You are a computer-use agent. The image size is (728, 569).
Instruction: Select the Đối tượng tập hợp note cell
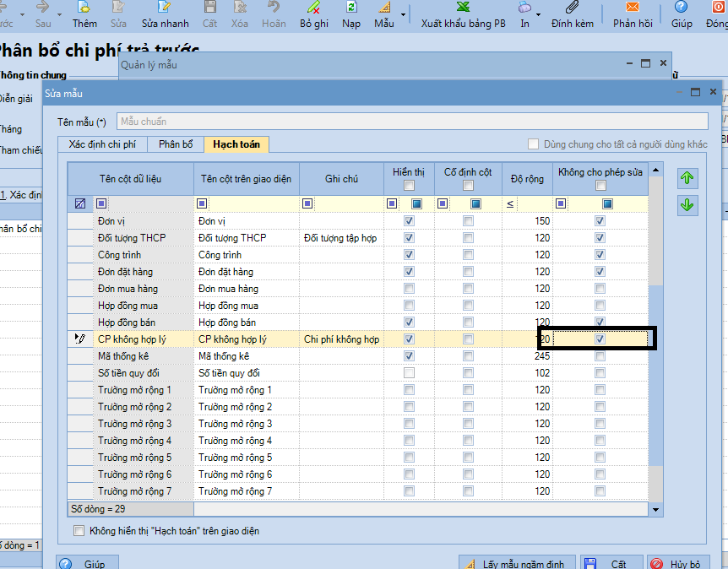coord(341,238)
